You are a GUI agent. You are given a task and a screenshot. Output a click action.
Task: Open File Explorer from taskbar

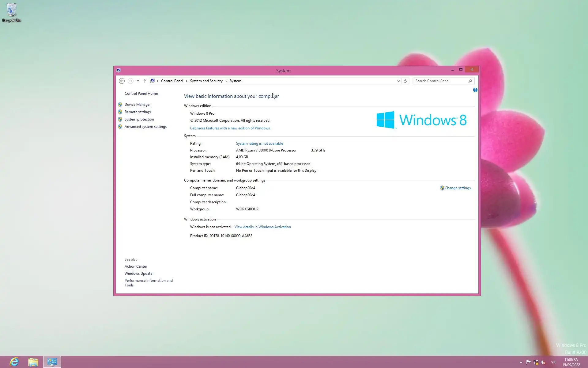pos(33,362)
